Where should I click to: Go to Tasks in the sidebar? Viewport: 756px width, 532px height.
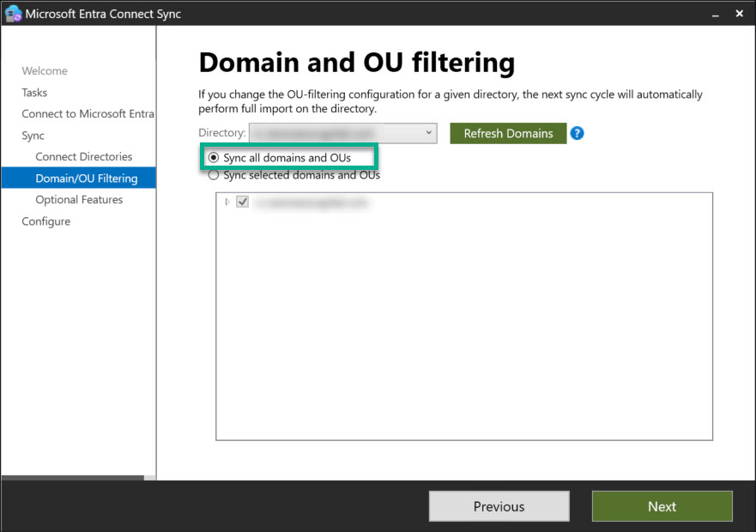34,93
